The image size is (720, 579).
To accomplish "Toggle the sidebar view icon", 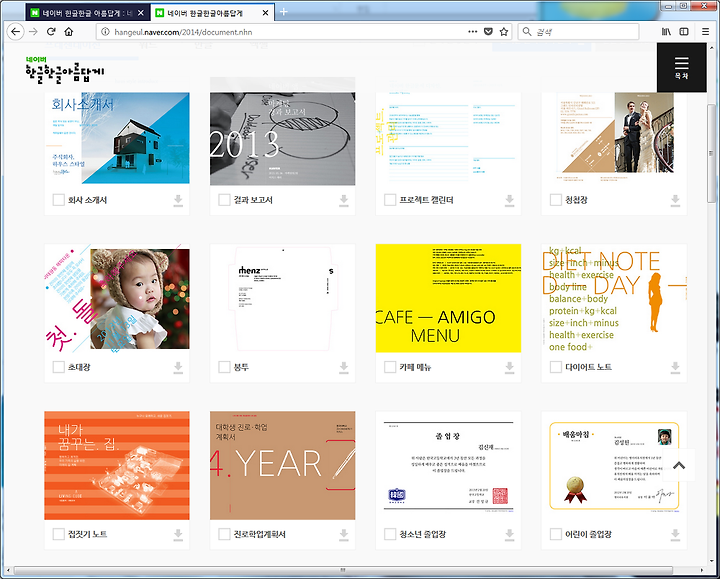I will coord(684,32).
